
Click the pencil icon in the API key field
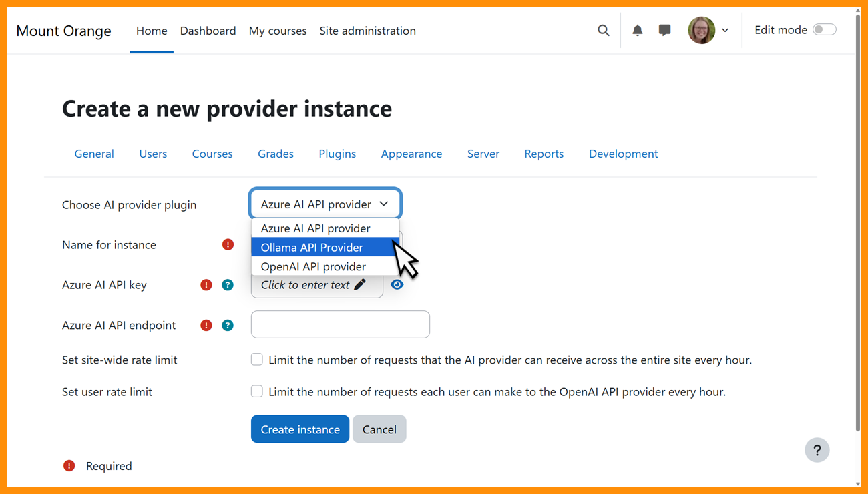click(x=359, y=284)
